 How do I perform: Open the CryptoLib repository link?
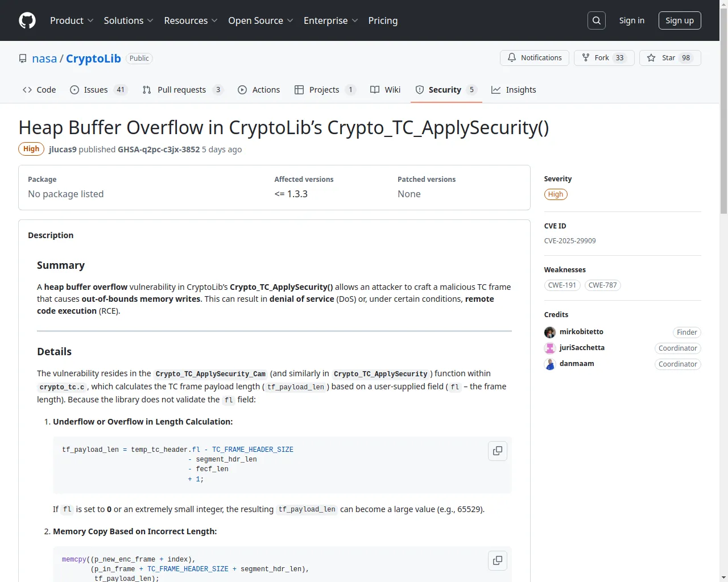pyautogui.click(x=93, y=59)
